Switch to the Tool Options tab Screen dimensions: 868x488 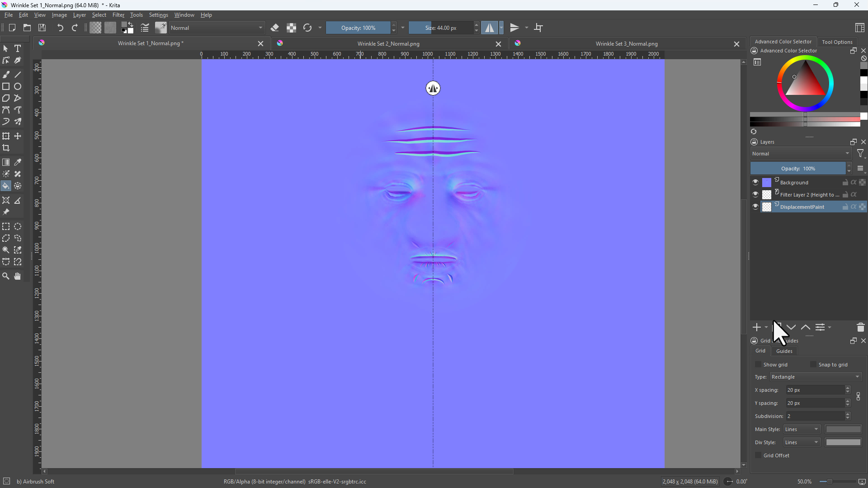click(837, 42)
